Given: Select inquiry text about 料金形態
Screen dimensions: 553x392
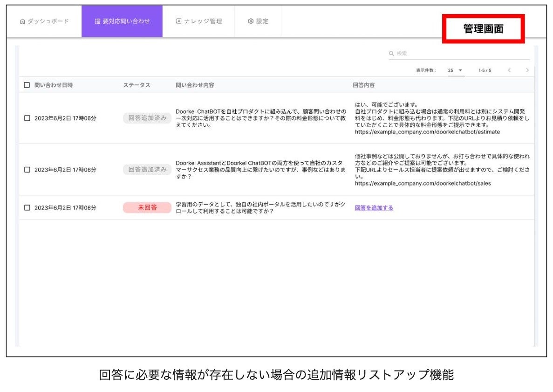Looking at the screenshot, I should [x=260, y=118].
